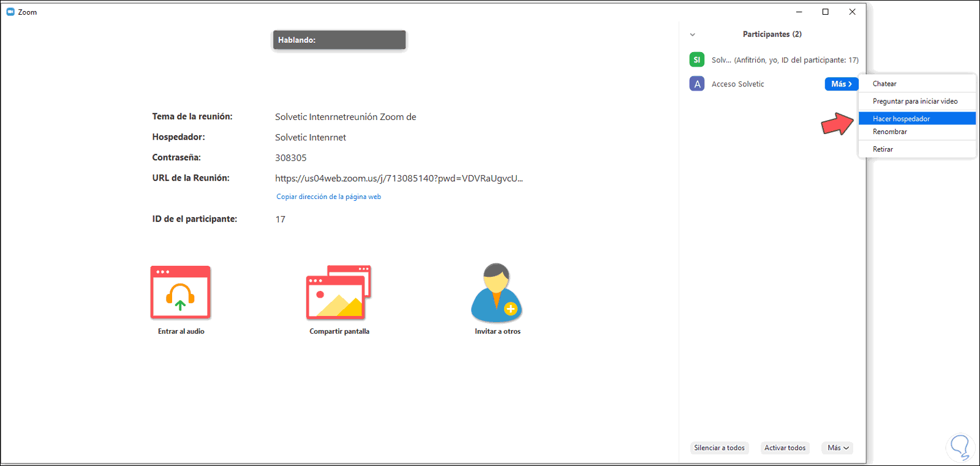
Task: Close the Zoom window
Action: coord(852,12)
